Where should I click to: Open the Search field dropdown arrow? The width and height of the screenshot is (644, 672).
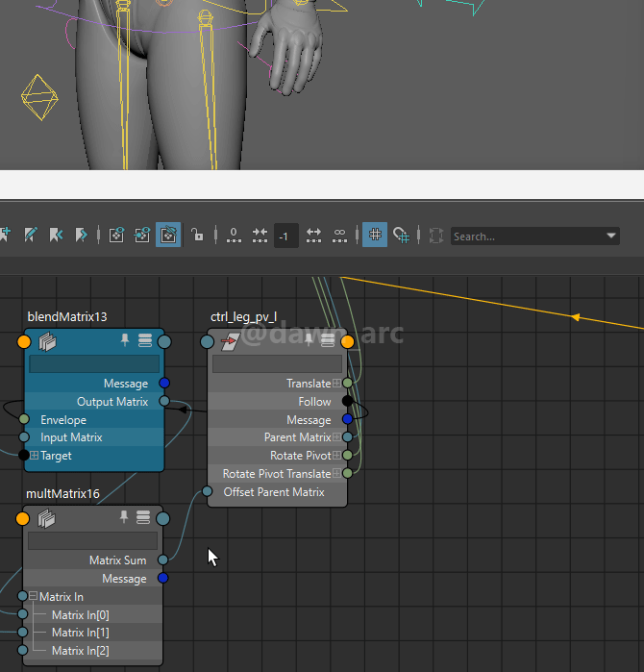click(611, 236)
